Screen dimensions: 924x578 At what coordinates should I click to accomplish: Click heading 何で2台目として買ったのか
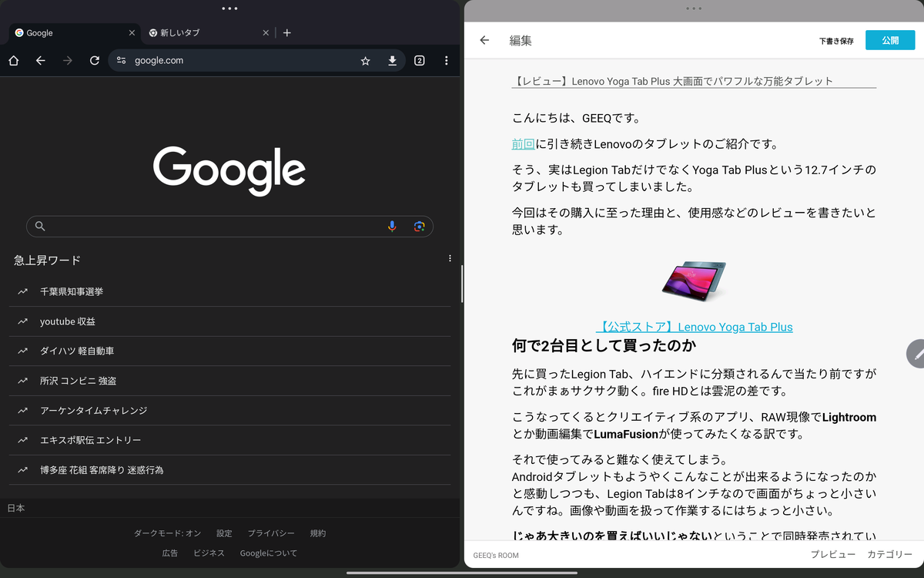[x=604, y=346]
